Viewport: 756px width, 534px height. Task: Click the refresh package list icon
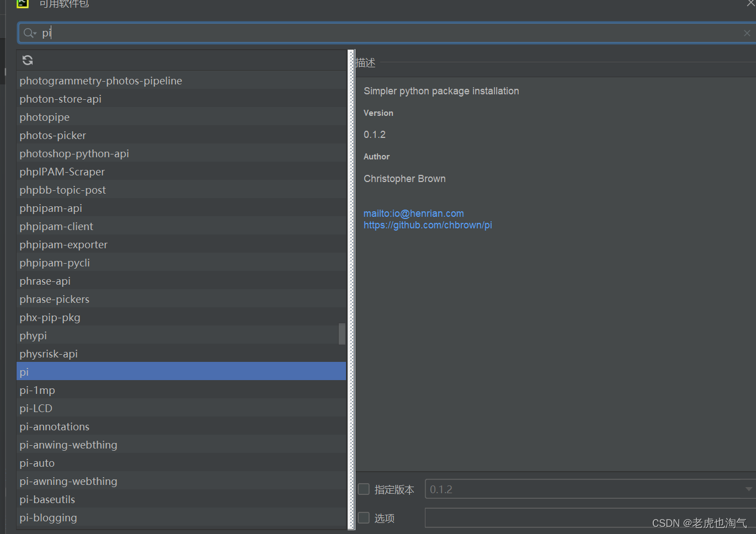[28, 60]
